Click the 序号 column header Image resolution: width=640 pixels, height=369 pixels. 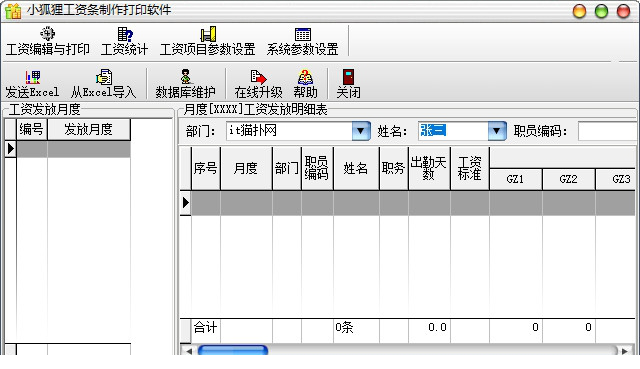coord(206,168)
